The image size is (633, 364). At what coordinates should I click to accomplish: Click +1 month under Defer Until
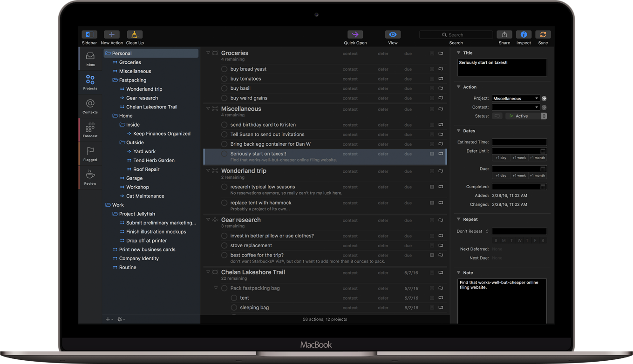[537, 158]
